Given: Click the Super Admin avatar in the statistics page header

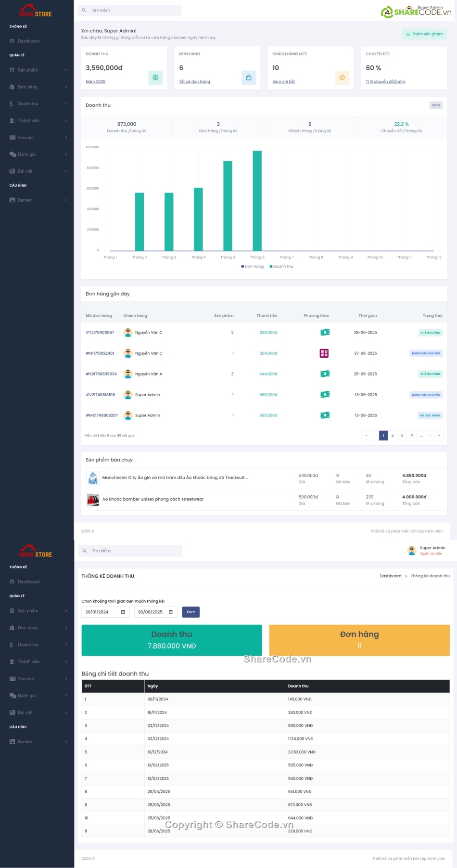Looking at the screenshot, I should [x=412, y=551].
